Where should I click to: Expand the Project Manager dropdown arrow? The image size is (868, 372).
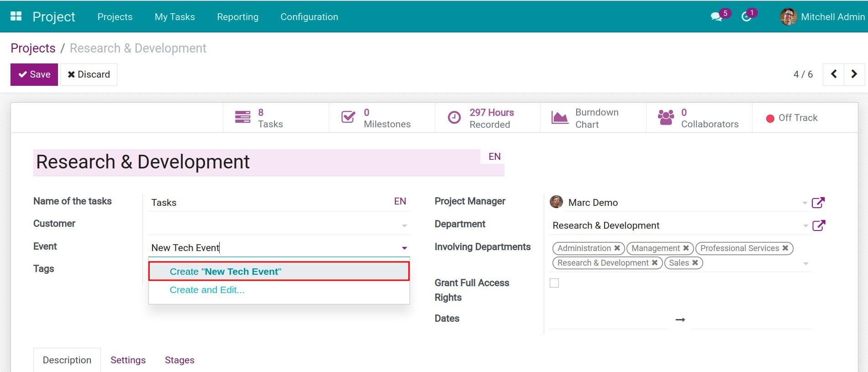point(805,203)
